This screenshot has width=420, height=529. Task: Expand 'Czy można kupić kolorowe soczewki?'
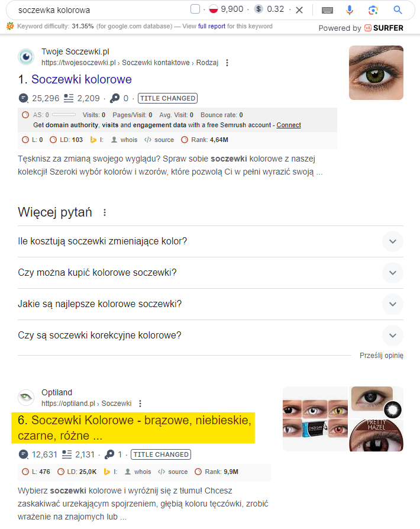211,273
